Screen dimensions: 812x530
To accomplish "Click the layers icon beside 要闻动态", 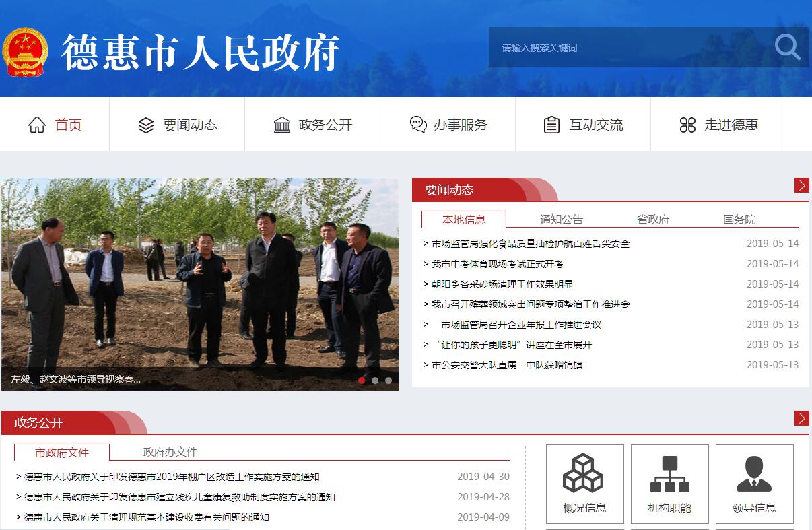I will pyautogui.click(x=146, y=125).
